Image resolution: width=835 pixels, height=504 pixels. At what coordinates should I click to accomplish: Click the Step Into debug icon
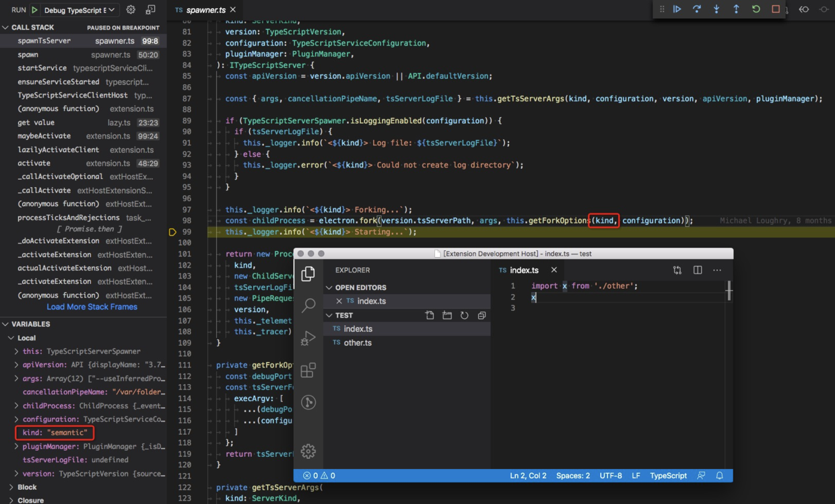tap(716, 9)
